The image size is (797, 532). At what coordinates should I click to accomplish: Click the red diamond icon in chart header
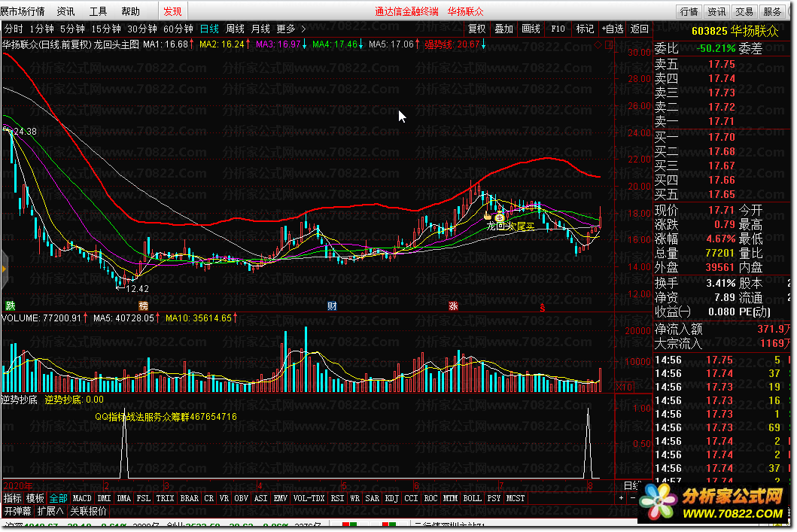(x=598, y=44)
